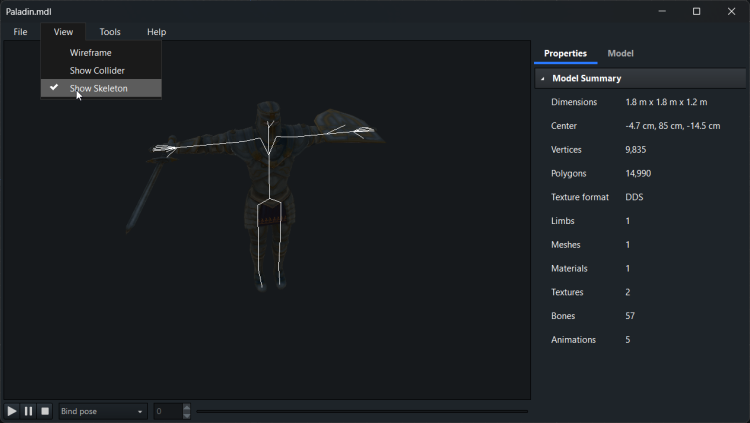Turn on Show Collider
750x423 pixels.
tap(97, 71)
